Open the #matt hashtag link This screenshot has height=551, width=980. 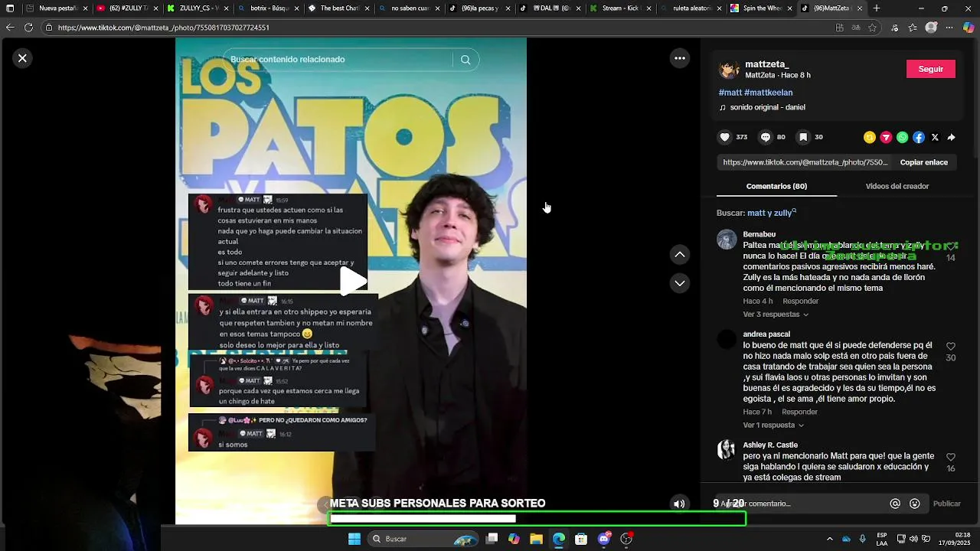click(730, 93)
